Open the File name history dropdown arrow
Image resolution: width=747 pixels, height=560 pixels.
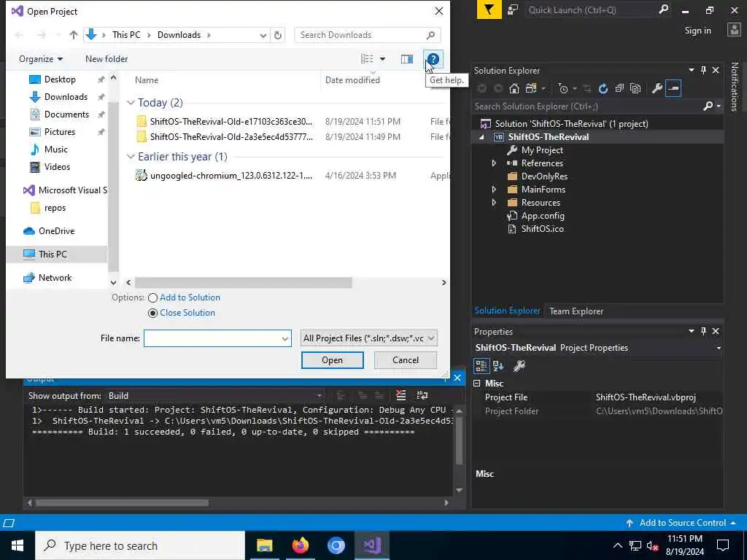(285, 338)
